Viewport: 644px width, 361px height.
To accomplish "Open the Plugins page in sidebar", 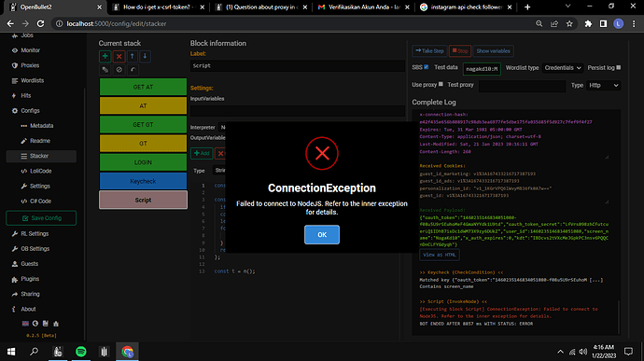I will 30,279.
